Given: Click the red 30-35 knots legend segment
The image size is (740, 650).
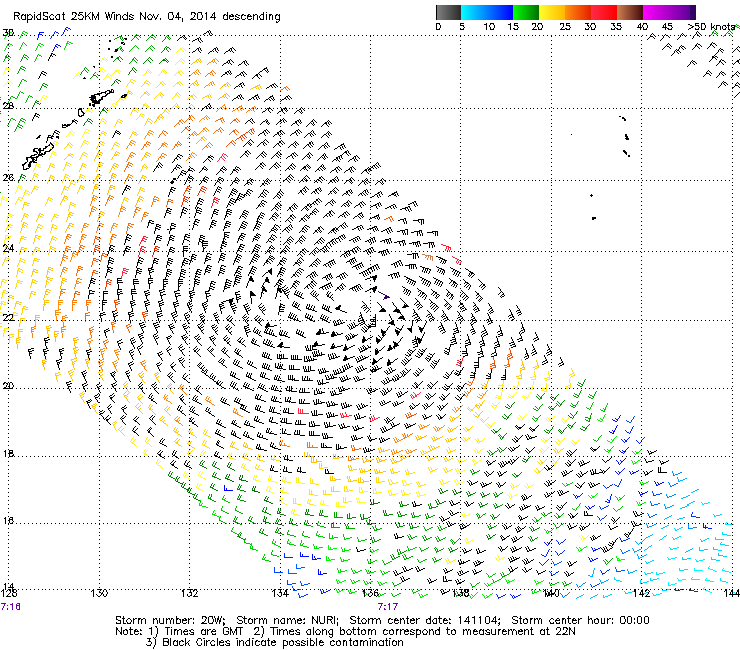Looking at the screenshot, I should 604,12.
